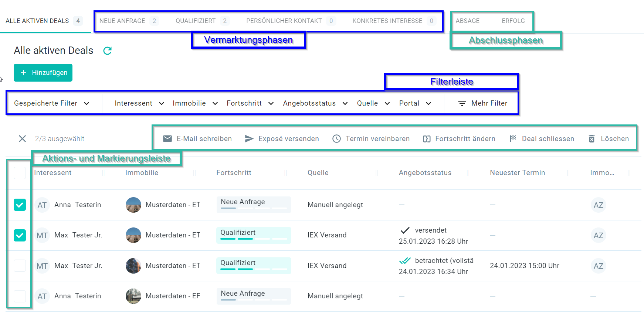Open the Gespeicherte Filter dropdown

click(52, 103)
